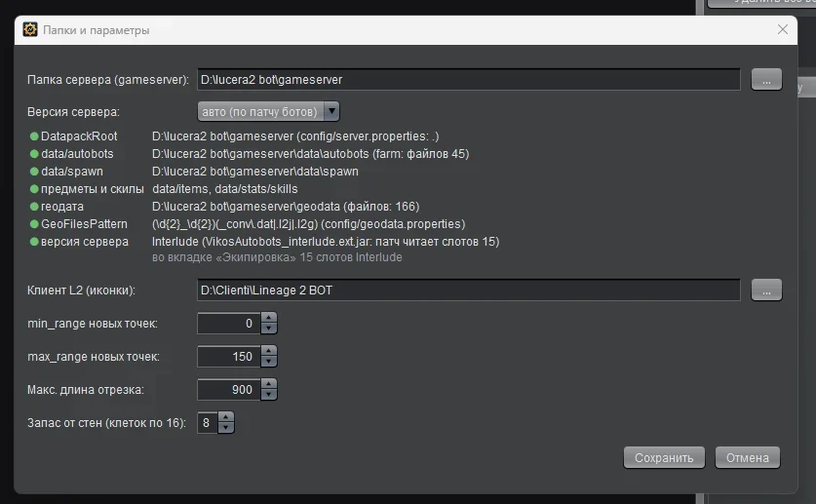Viewport: 816px width, 504px height.
Task: Click the Версия сервера label
Action: [73, 112]
